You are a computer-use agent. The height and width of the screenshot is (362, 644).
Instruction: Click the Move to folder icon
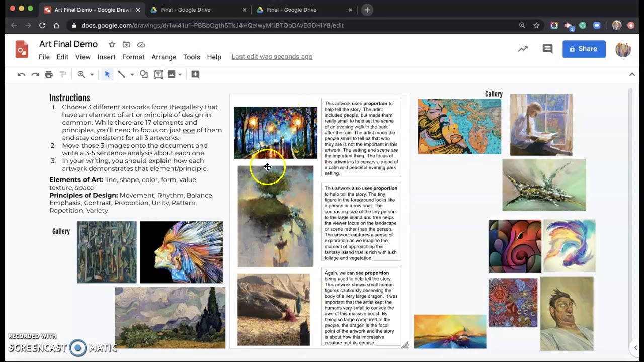126,44
